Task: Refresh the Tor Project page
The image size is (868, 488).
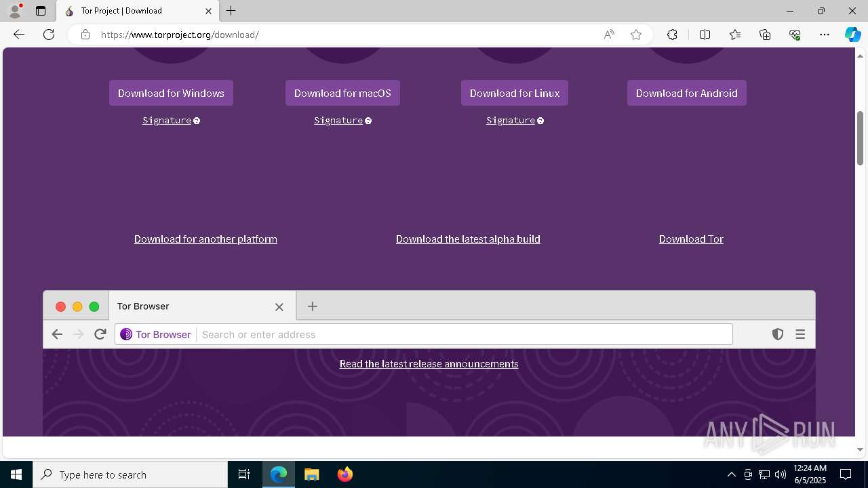Action: point(49,35)
